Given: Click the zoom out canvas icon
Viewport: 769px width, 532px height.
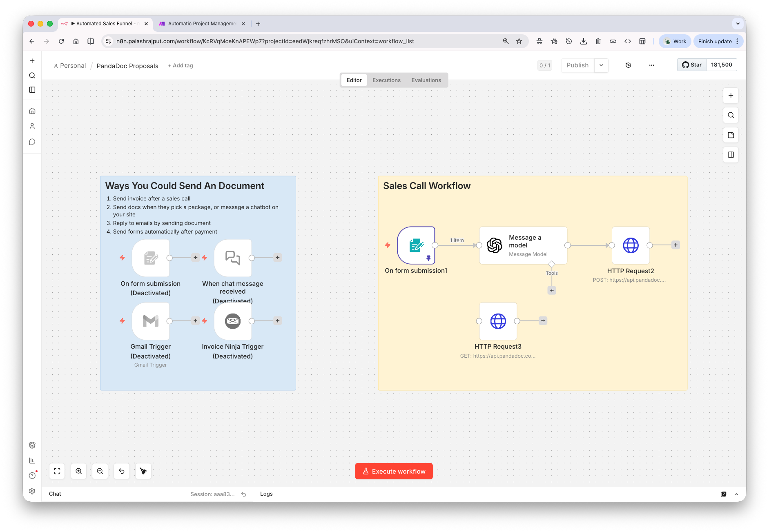Looking at the screenshot, I should [x=100, y=471].
